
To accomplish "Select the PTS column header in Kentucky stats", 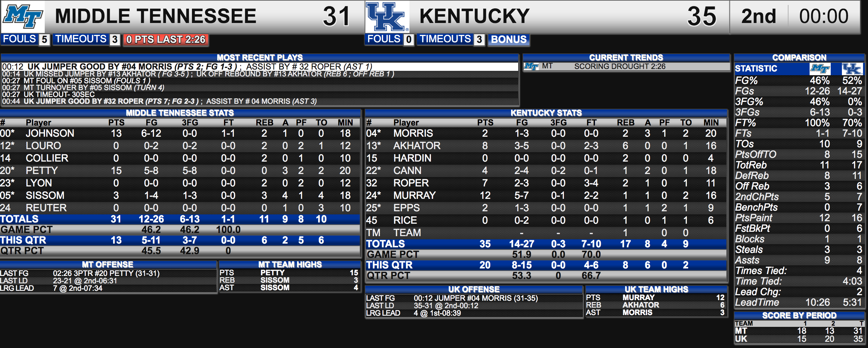I will click(x=485, y=123).
